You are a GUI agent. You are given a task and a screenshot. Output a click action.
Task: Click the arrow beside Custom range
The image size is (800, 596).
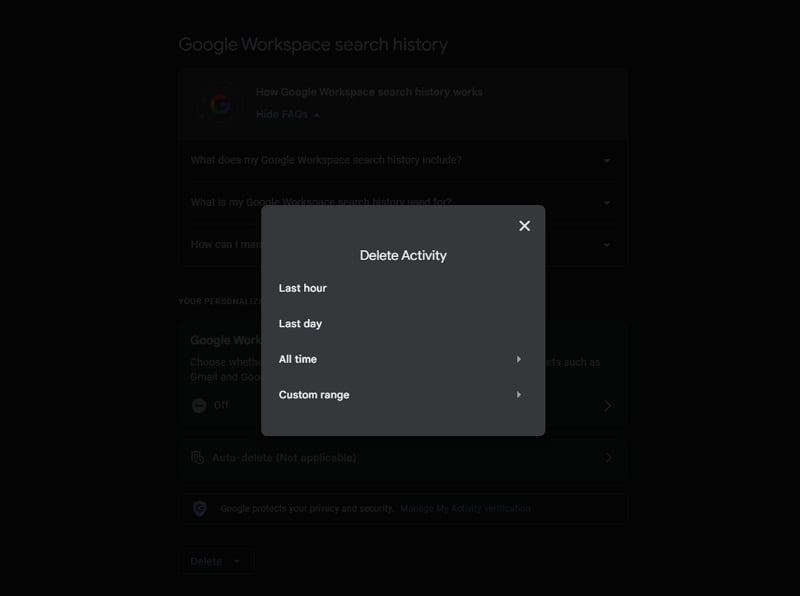(520, 394)
